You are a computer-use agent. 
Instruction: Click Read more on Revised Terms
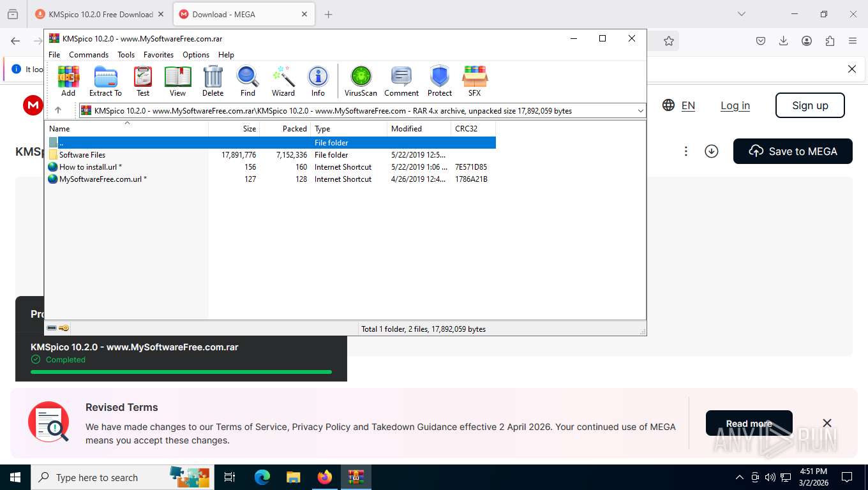pos(749,424)
